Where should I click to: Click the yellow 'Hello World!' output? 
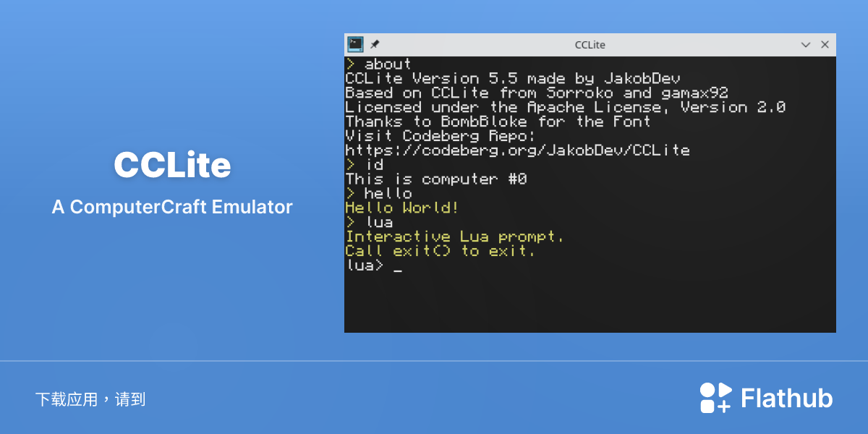tap(402, 208)
